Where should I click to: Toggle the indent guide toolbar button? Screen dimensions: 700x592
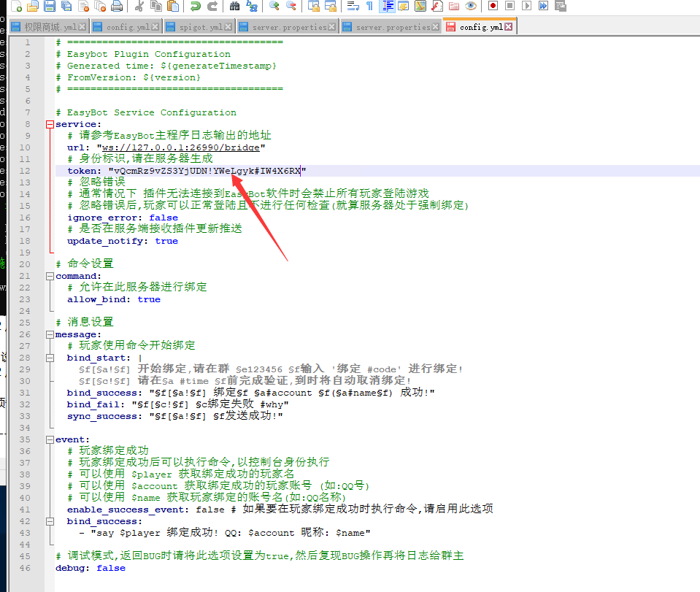(387, 7)
